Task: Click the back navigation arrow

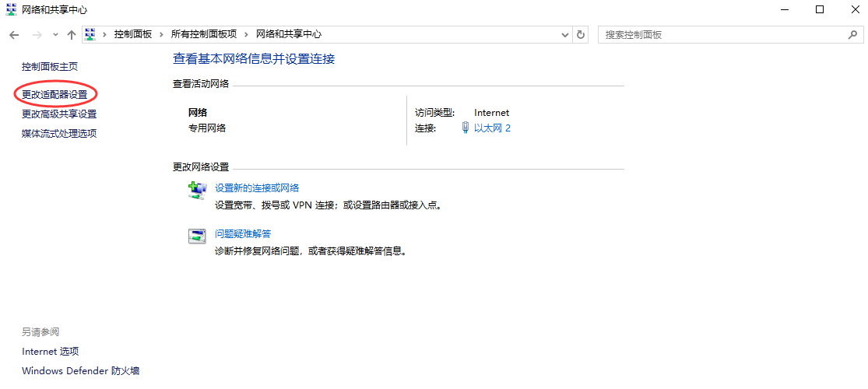Action: coord(14,35)
